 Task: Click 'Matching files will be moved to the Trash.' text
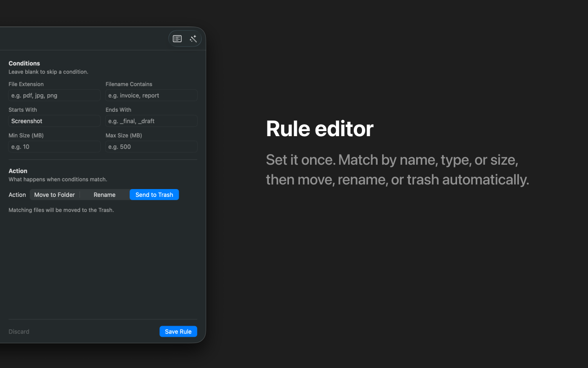(61, 210)
